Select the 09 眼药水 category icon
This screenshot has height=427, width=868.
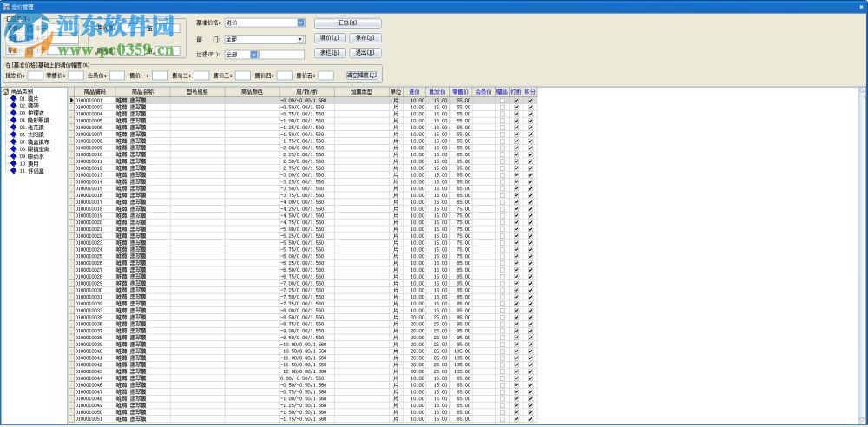click(14, 155)
